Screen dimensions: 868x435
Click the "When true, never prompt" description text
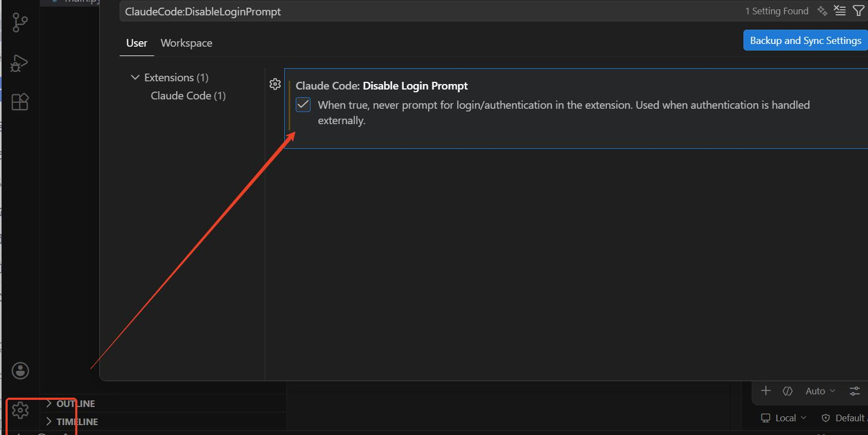(x=563, y=113)
